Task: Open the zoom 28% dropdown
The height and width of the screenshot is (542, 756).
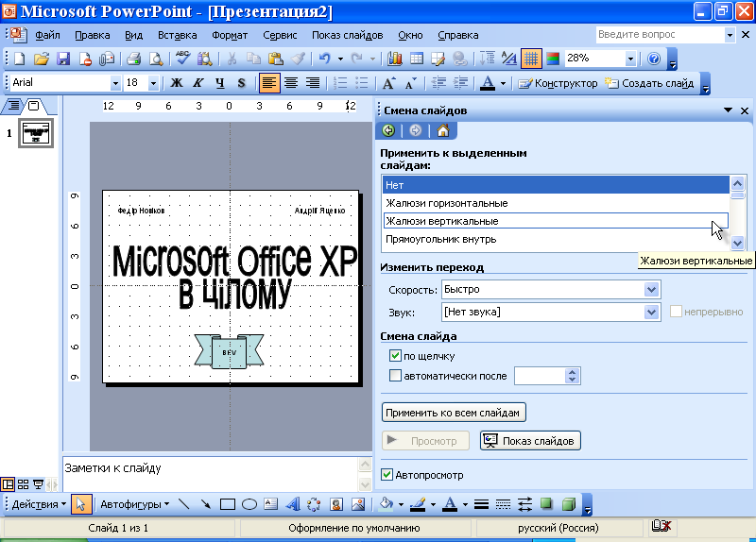Action: (x=630, y=59)
